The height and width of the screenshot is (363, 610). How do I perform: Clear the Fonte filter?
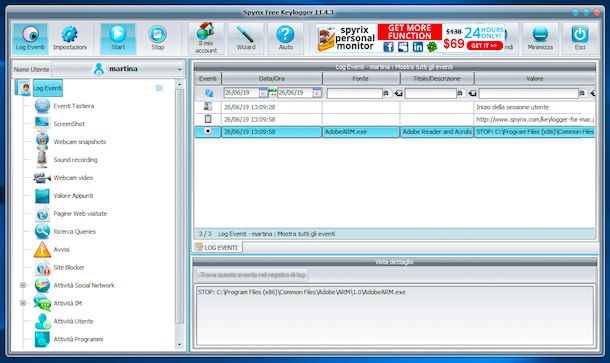[x=398, y=93]
